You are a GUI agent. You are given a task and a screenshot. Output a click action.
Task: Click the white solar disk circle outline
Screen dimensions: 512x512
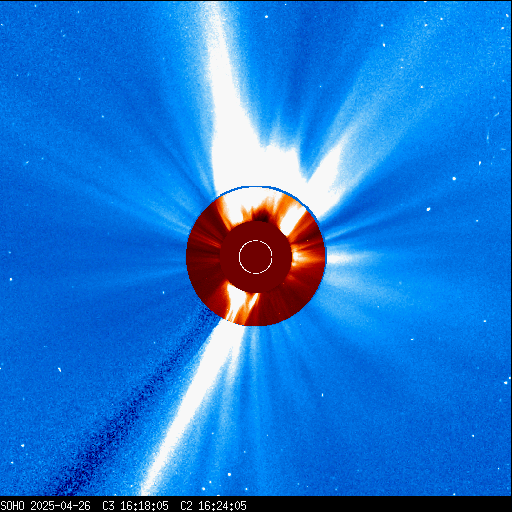(256, 257)
